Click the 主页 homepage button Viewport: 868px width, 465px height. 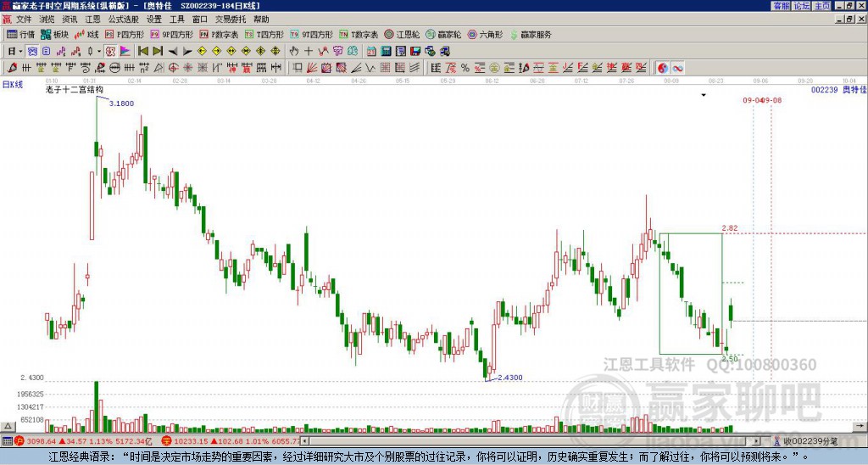[822, 6]
